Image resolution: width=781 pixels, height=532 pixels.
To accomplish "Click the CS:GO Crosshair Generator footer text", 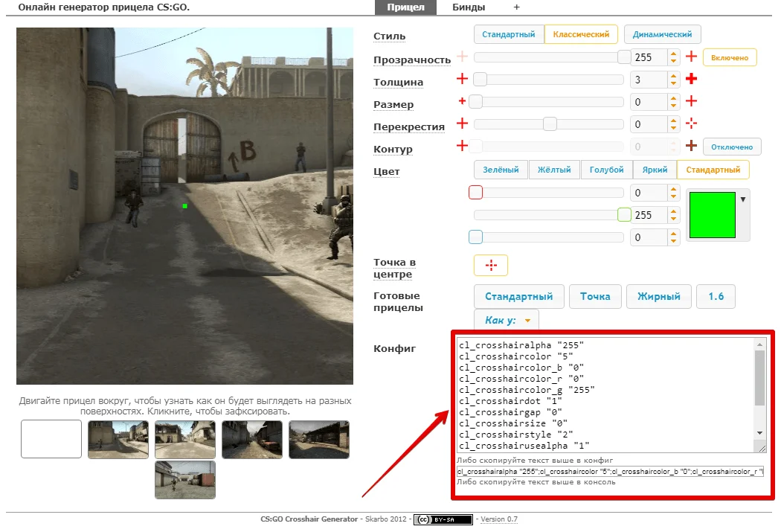I will (309, 519).
